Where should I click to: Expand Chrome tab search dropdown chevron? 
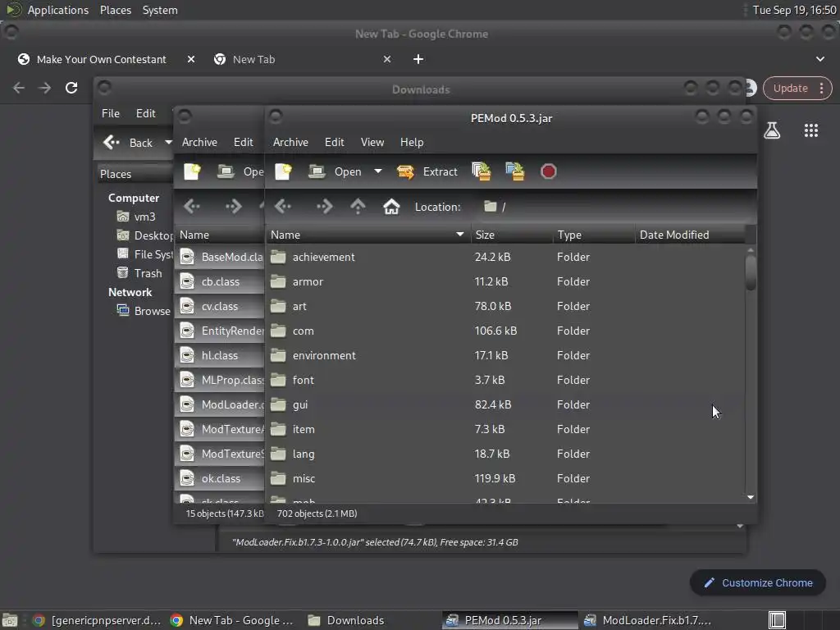(820, 59)
